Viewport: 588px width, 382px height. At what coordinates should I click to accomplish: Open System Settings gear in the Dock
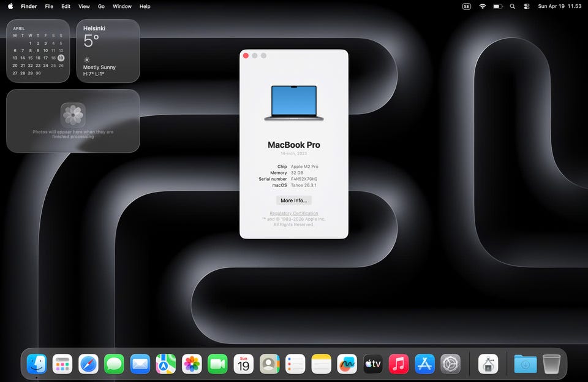pos(450,364)
